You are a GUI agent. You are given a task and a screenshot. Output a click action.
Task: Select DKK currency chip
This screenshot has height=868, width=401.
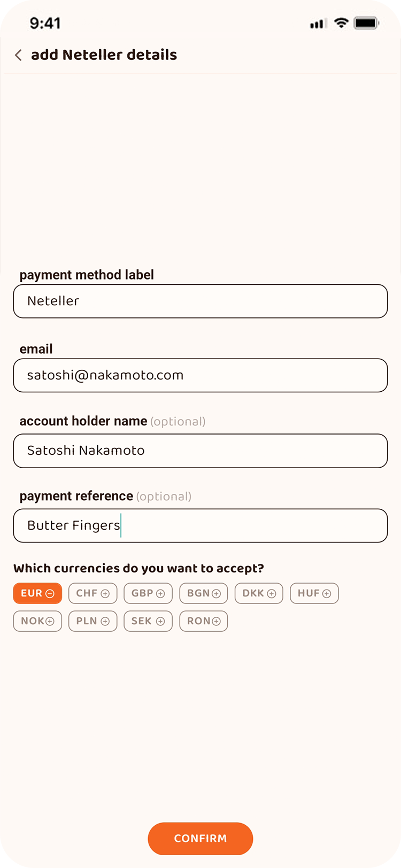point(259,593)
